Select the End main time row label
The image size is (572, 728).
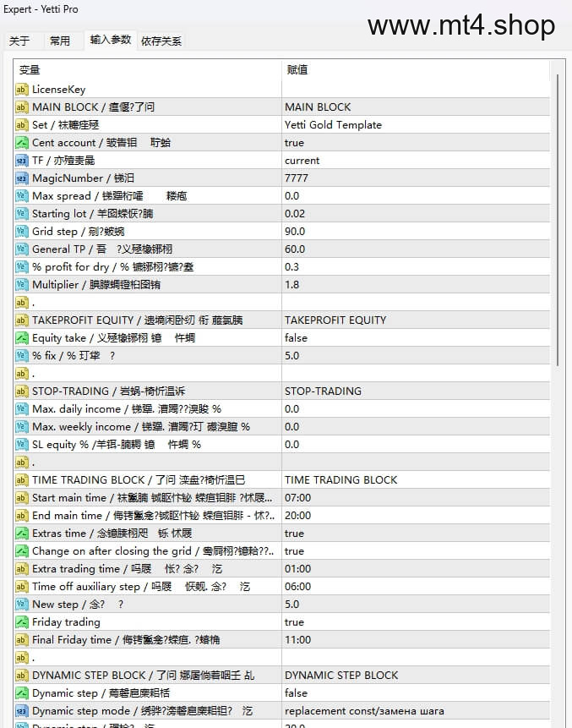(x=153, y=516)
